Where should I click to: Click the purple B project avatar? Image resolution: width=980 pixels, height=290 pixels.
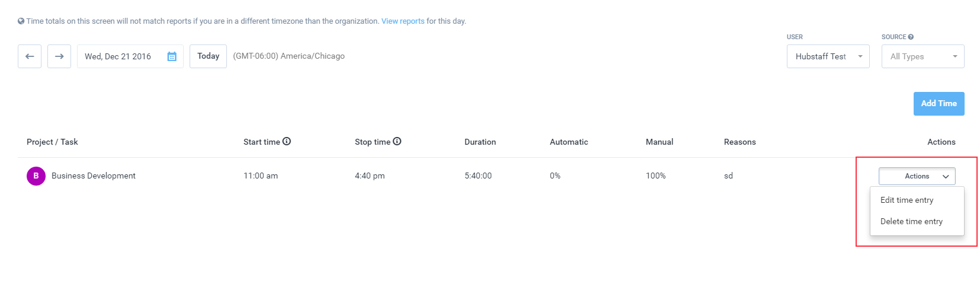click(36, 176)
